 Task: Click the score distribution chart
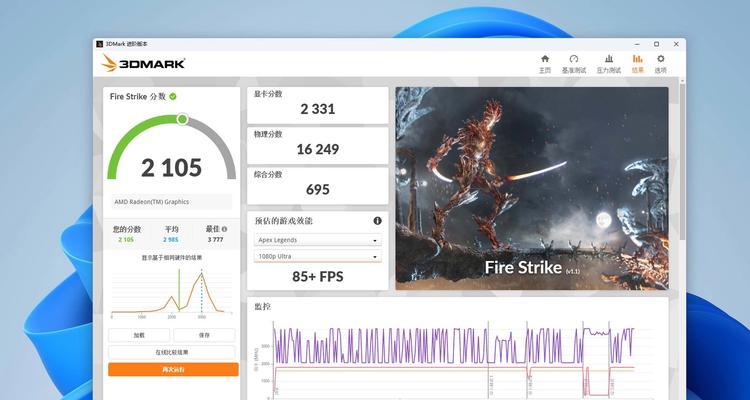[171, 293]
